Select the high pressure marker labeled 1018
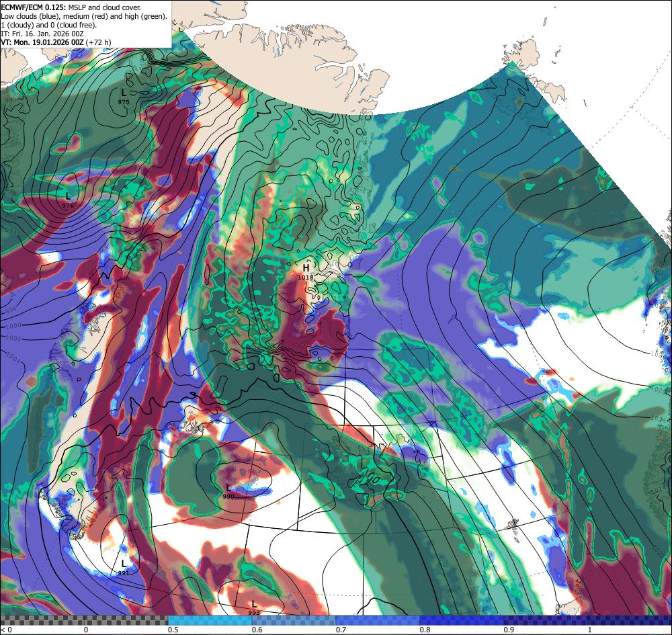Screen dimensions: 672x635 [x=306, y=271]
